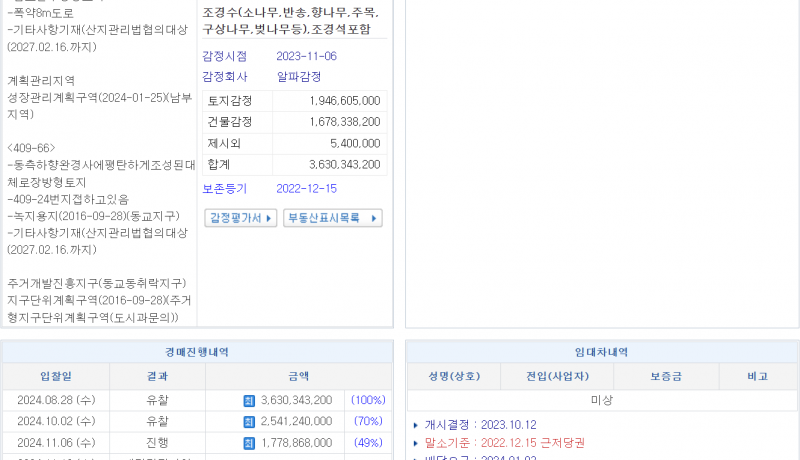The height and width of the screenshot is (460, 800).
Task: Click the 임대차내역 section header
Action: (x=601, y=352)
